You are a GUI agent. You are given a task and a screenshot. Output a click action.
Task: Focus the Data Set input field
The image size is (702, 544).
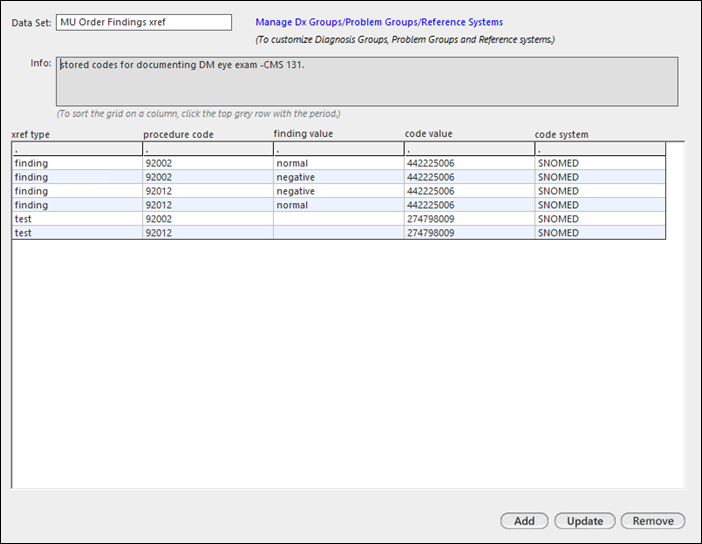144,22
